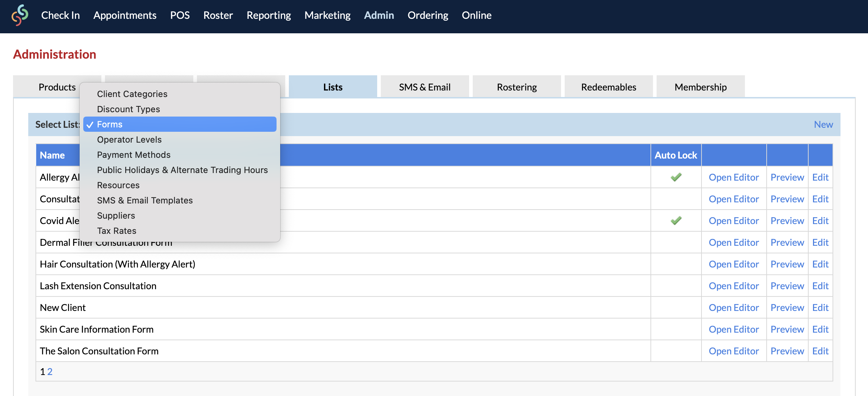Preview the Covid Alert form
The width and height of the screenshot is (868, 396).
pos(787,220)
